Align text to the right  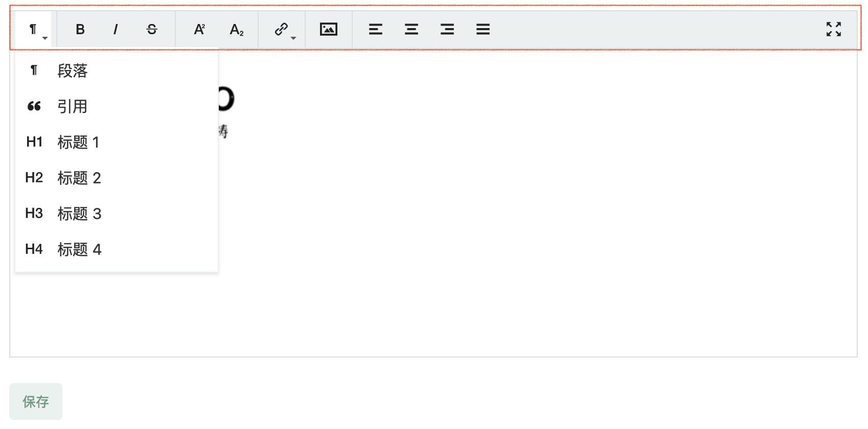(447, 30)
